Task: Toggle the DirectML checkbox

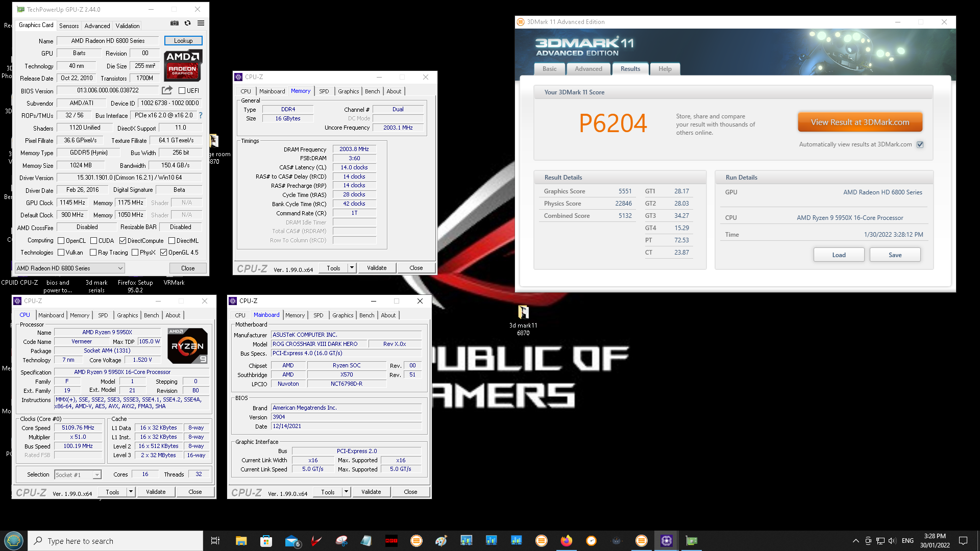Action: point(172,241)
